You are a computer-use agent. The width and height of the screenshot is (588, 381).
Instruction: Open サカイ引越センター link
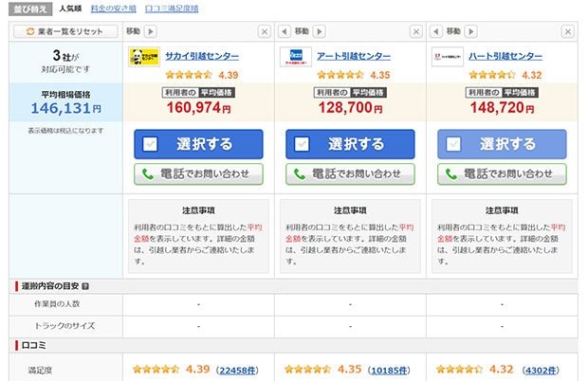click(x=202, y=56)
